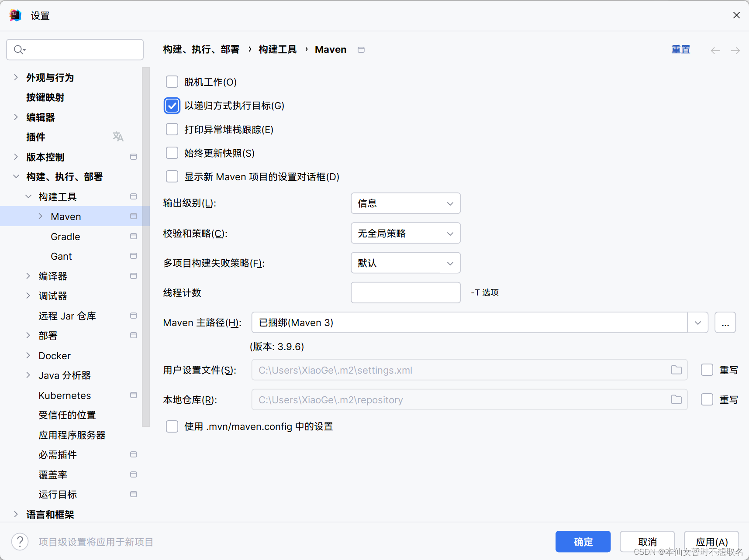Click 应用(A) button
Image resolution: width=749 pixels, height=560 pixels.
[711, 542]
